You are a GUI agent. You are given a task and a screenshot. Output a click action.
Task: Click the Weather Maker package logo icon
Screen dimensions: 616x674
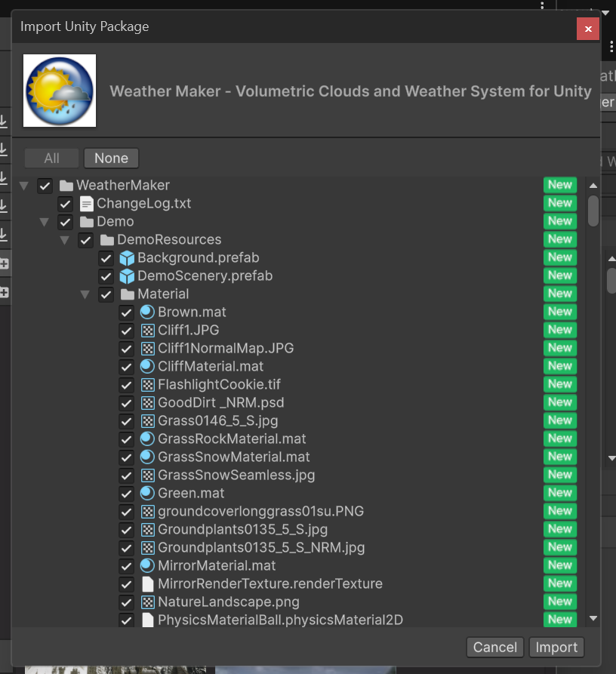coord(60,91)
